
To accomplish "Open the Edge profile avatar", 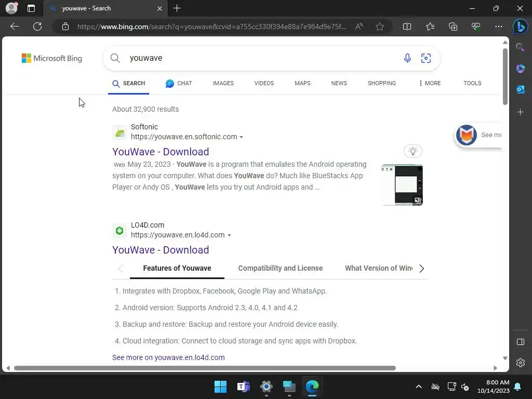I will click(11, 8).
